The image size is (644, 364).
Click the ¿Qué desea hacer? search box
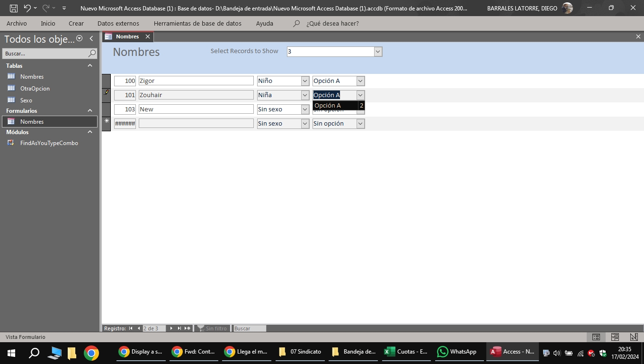(332, 23)
